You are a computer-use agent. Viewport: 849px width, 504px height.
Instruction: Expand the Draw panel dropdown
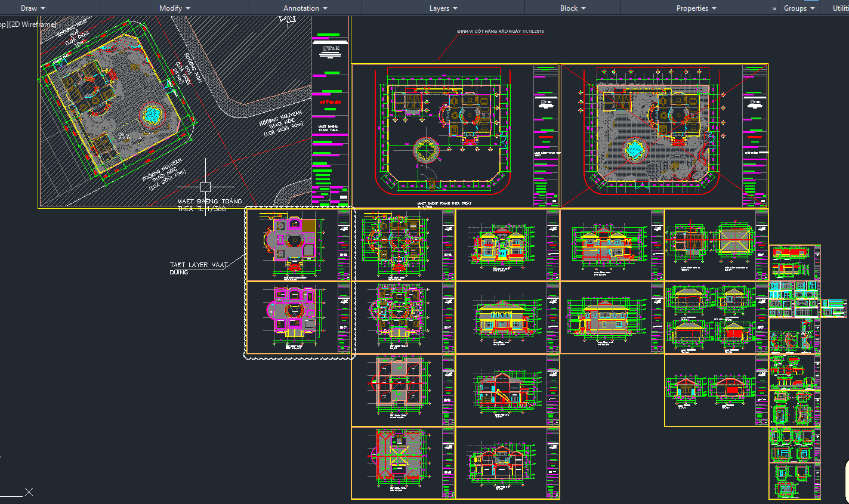33,8
